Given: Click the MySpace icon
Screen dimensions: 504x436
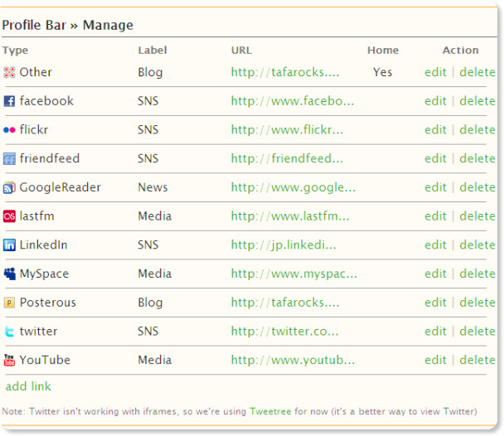Looking at the screenshot, I should coord(9,274).
